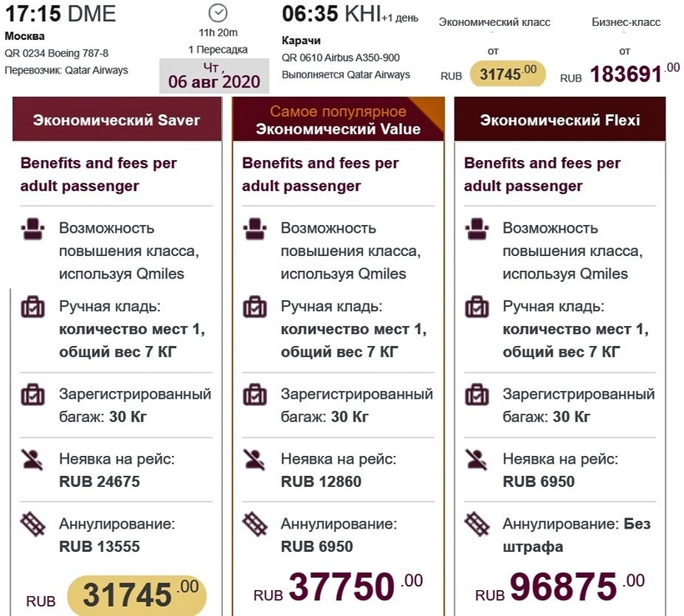Click the no-show icon in Saver column
The width and height of the screenshot is (684, 616).
tap(33, 459)
